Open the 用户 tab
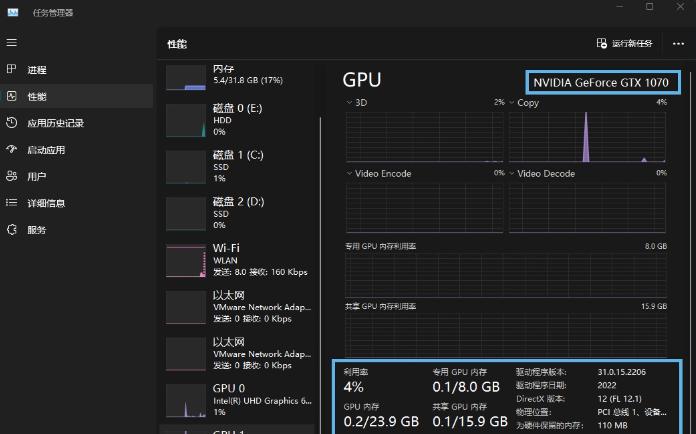 pyautogui.click(x=77, y=176)
